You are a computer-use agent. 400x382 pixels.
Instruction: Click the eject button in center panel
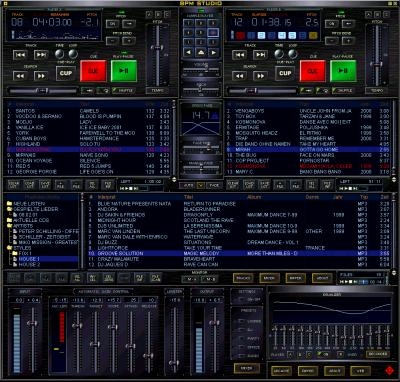click(x=201, y=53)
